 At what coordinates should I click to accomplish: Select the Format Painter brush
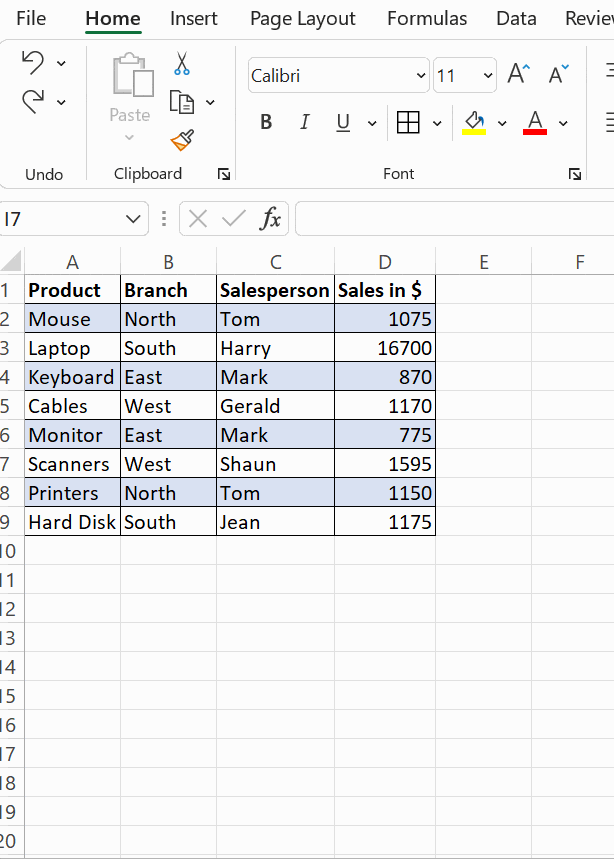pos(182,140)
